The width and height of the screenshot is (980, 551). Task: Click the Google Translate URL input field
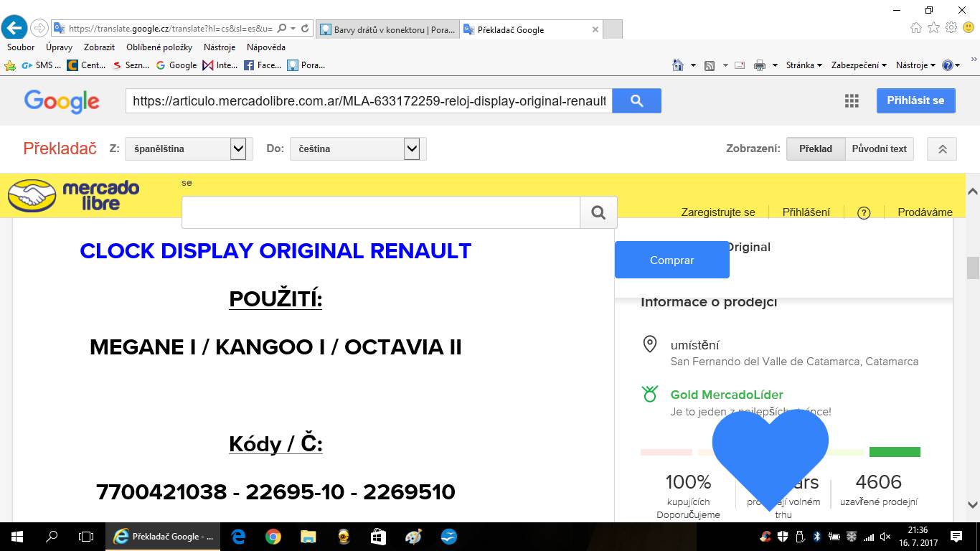(369, 101)
